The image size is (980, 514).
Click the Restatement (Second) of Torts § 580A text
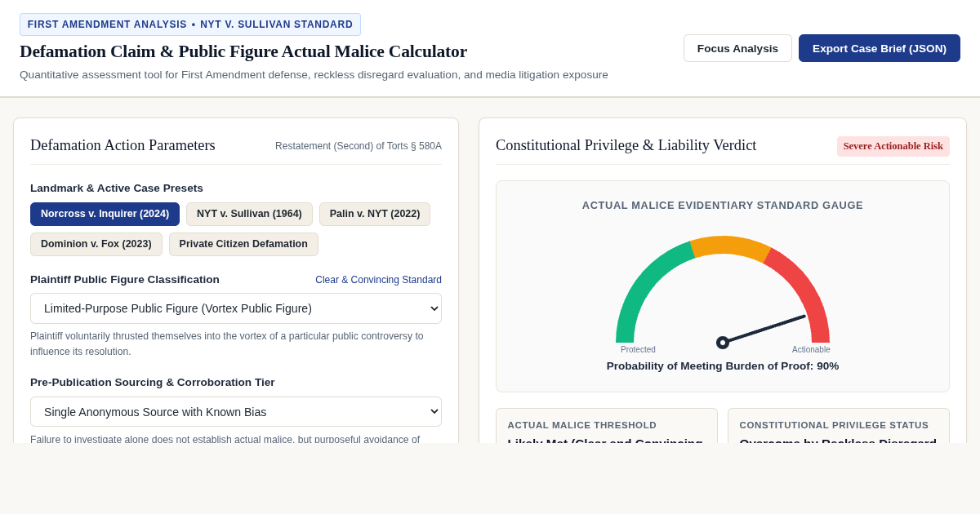pos(359,146)
